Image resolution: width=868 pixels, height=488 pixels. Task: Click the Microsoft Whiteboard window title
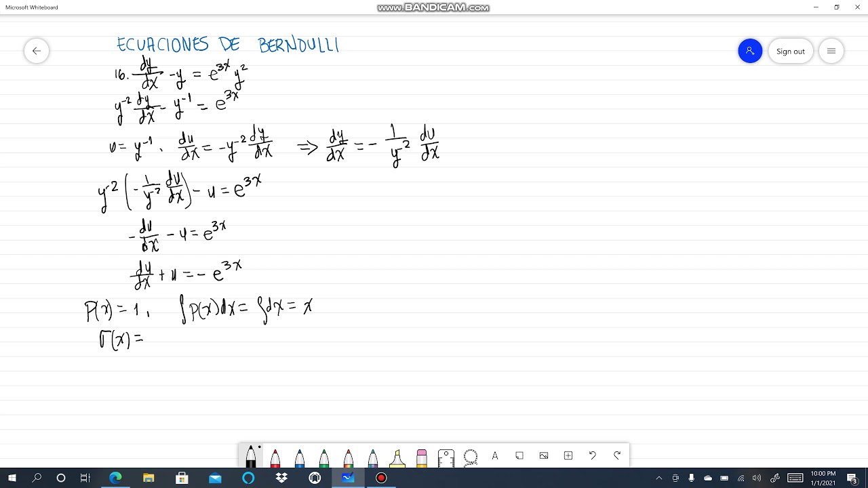(32, 7)
